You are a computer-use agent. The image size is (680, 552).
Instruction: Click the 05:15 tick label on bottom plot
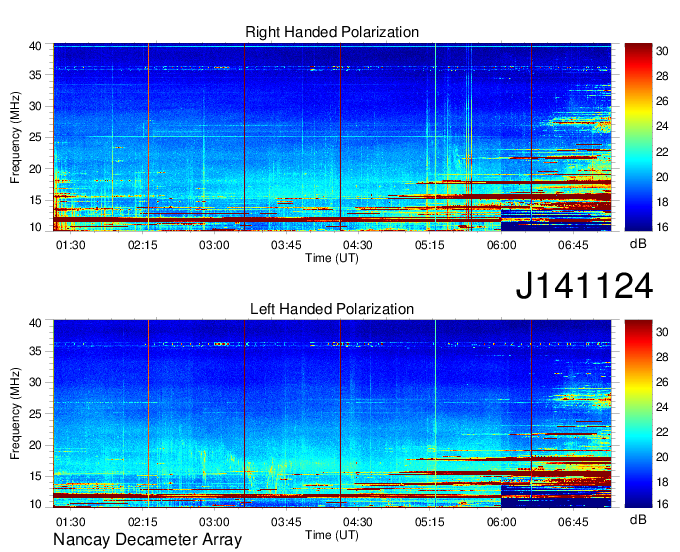click(x=430, y=522)
